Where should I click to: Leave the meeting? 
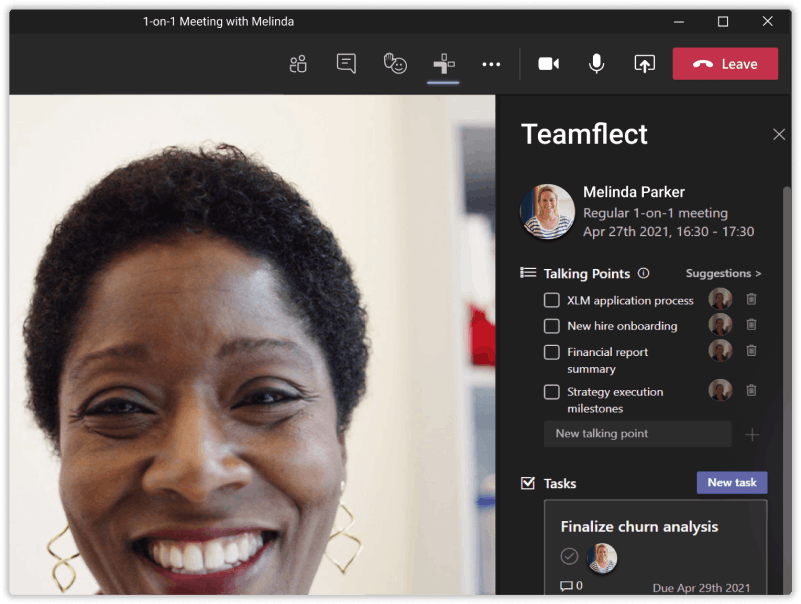tap(725, 62)
